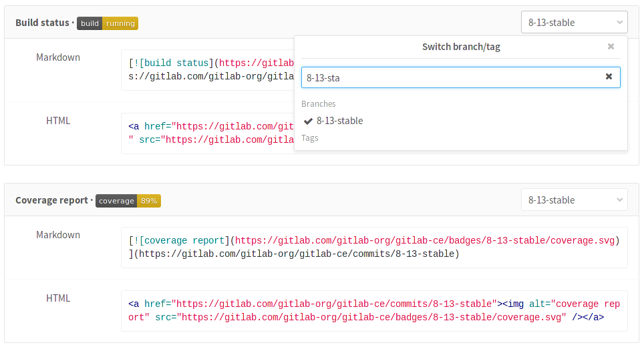The image size is (644, 349).
Task: Select the Coverage report Markdown code
Action: 374,248
